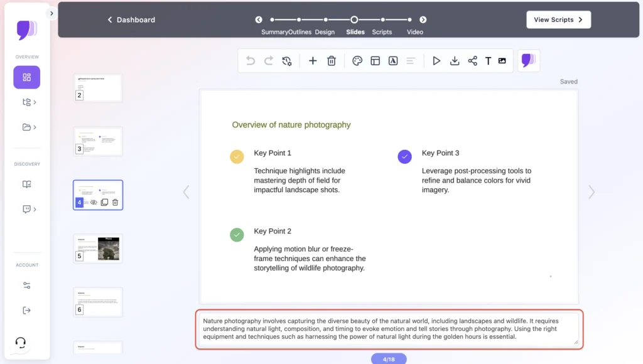Screen dimensions: 643x364
Task: Open the AI assistant in toolbar
Action: [x=528, y=61]
